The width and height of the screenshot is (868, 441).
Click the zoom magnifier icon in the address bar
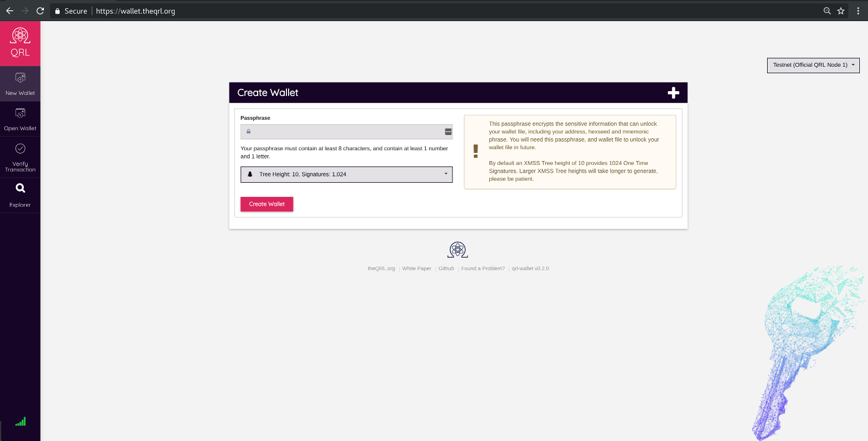(827, 11)
